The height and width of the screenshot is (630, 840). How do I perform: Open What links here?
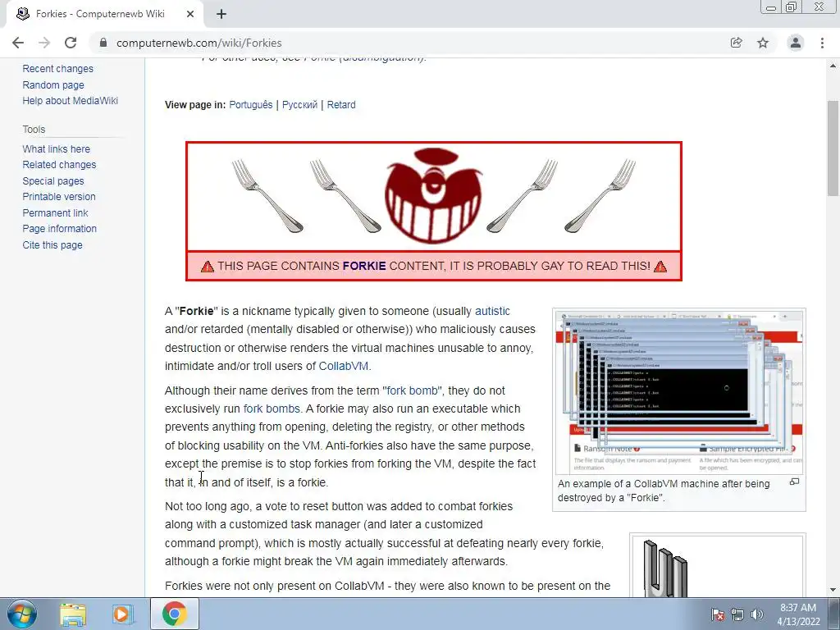(57, 149)
